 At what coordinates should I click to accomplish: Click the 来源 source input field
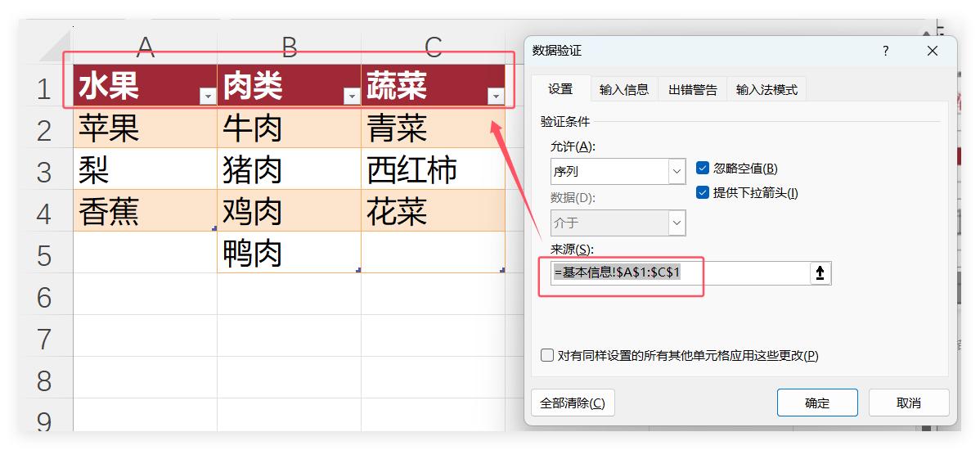tap(680, 273)
